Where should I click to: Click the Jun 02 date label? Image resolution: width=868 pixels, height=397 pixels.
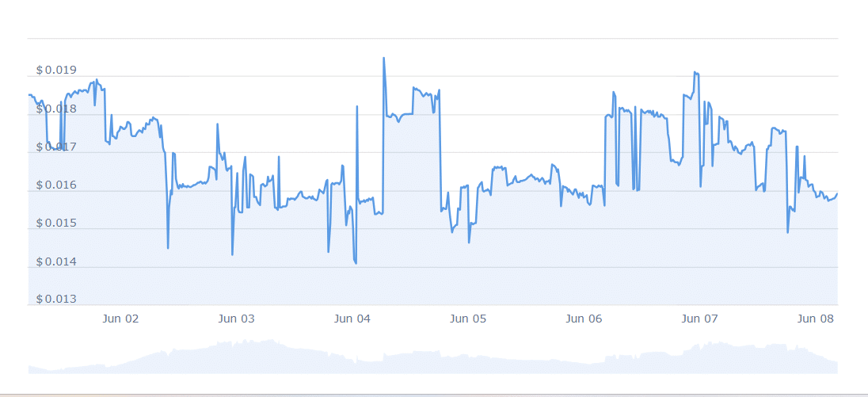(120, 319)
